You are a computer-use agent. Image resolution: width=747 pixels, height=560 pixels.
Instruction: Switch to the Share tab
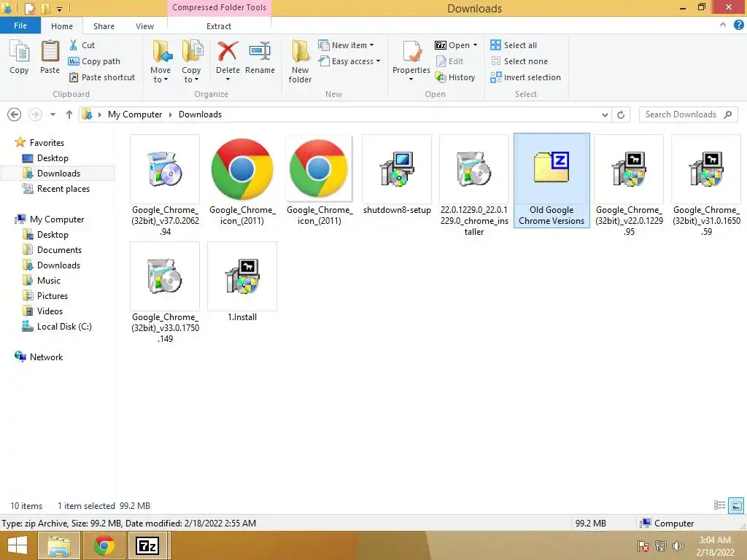point(104,26)
